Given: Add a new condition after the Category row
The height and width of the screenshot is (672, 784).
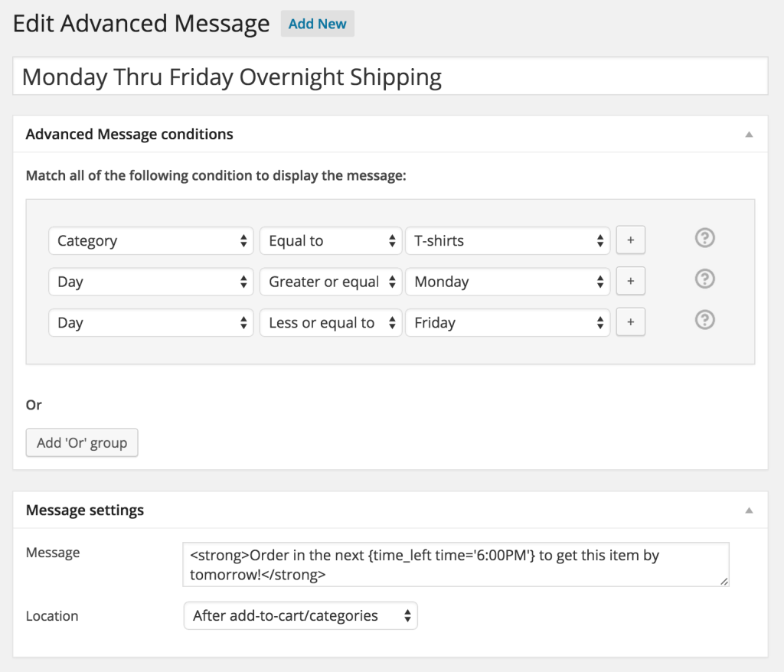Looking at the screenshot, I should click(630, 240).
